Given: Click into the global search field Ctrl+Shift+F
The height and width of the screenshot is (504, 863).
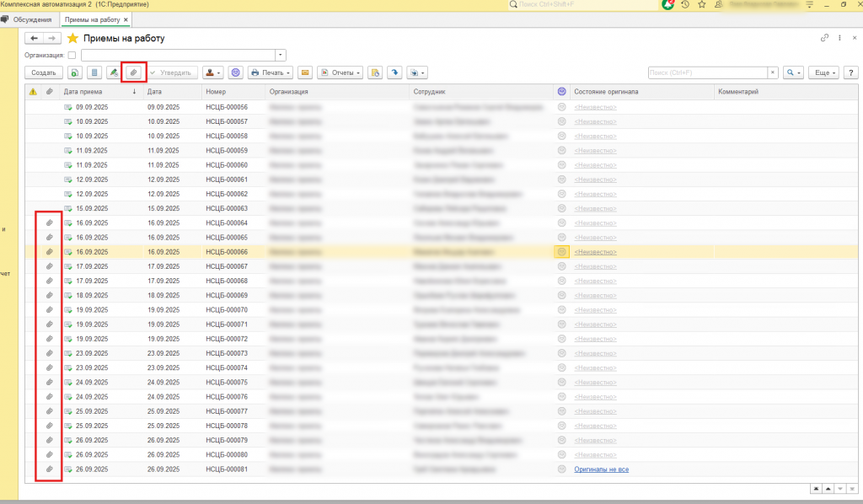Looking at the screenshot, I should point(583,4).
